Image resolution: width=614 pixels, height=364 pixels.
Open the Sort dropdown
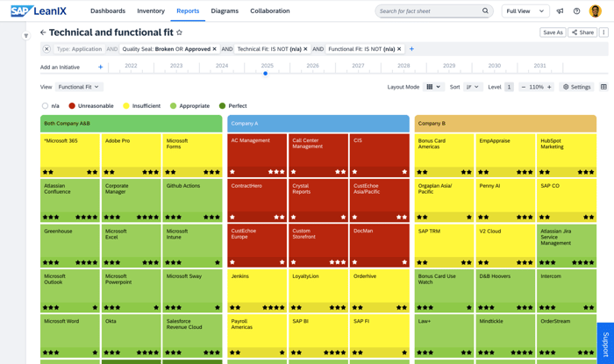473,87
